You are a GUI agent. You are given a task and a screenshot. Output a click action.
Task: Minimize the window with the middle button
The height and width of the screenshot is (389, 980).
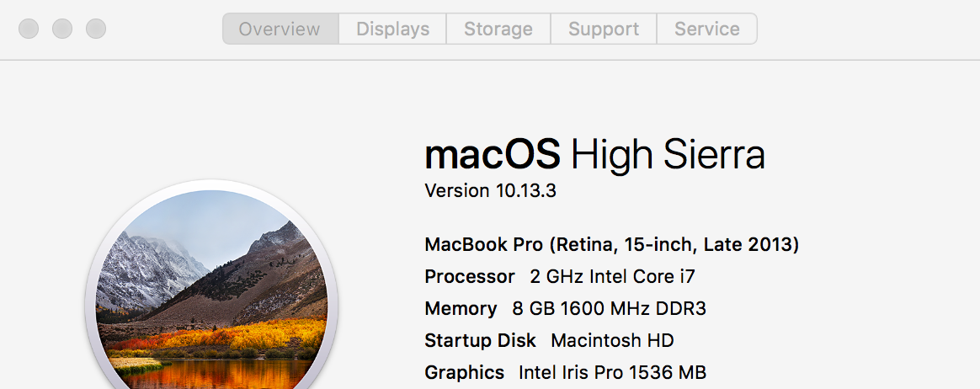[62, 29]
